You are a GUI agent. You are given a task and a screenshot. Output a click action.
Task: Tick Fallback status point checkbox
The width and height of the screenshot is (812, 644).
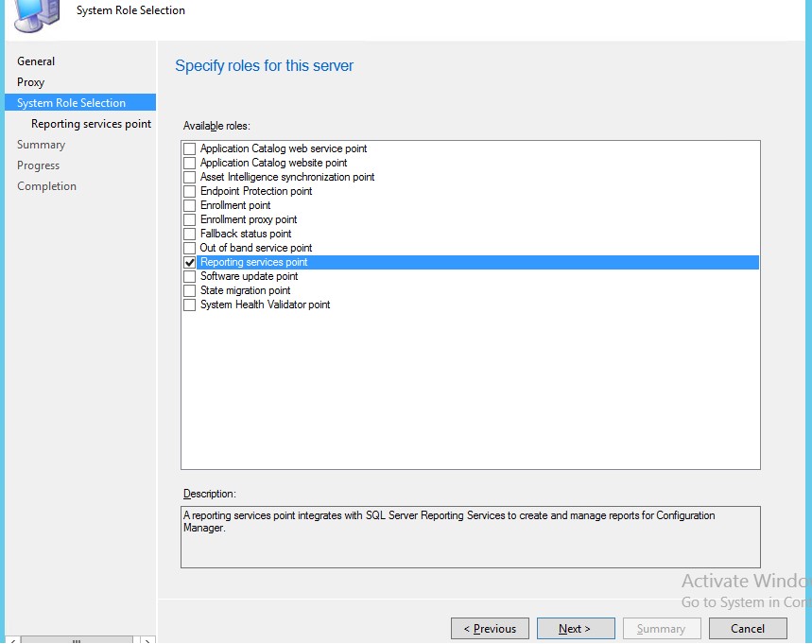[190, 234]
